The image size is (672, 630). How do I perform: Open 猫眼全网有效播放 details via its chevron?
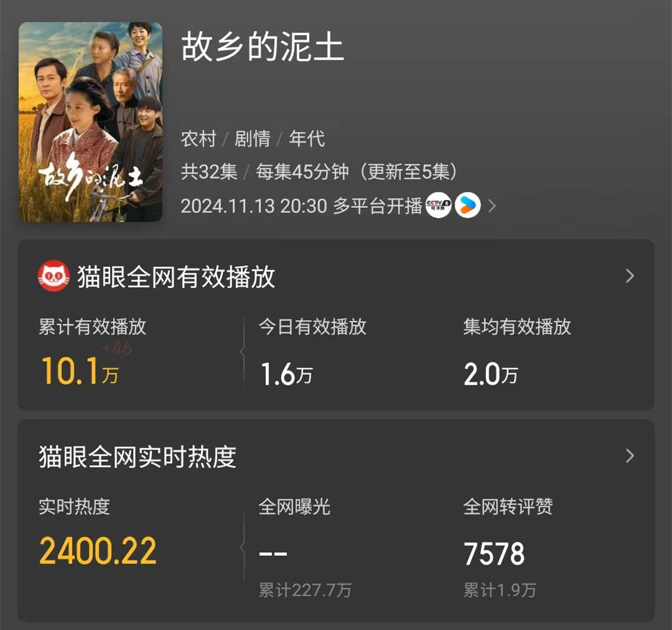[630, 276]
